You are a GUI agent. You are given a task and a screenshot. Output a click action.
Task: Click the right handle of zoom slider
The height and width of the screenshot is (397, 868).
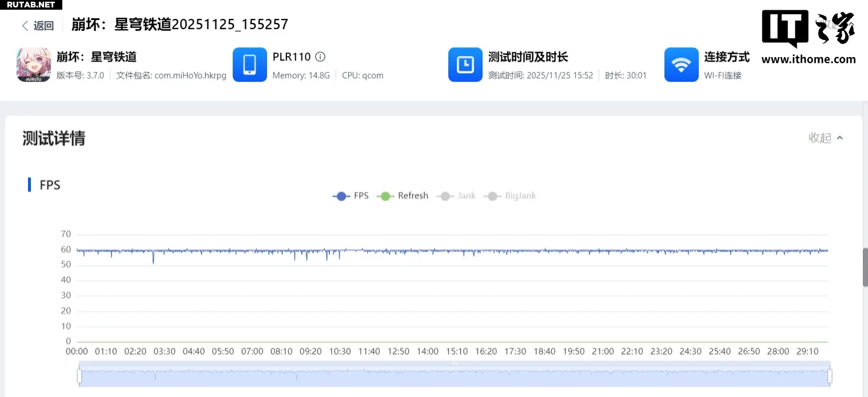click(x=830, y=376)
